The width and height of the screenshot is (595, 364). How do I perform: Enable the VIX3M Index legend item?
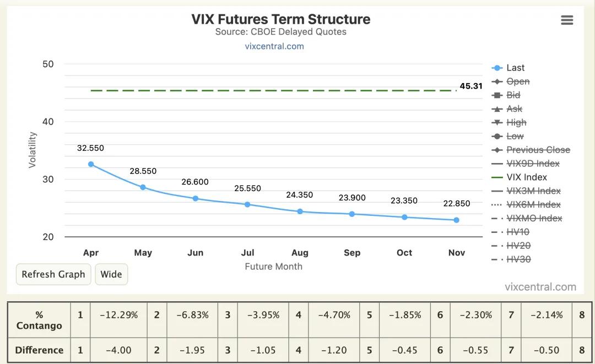tap(533, 191)
